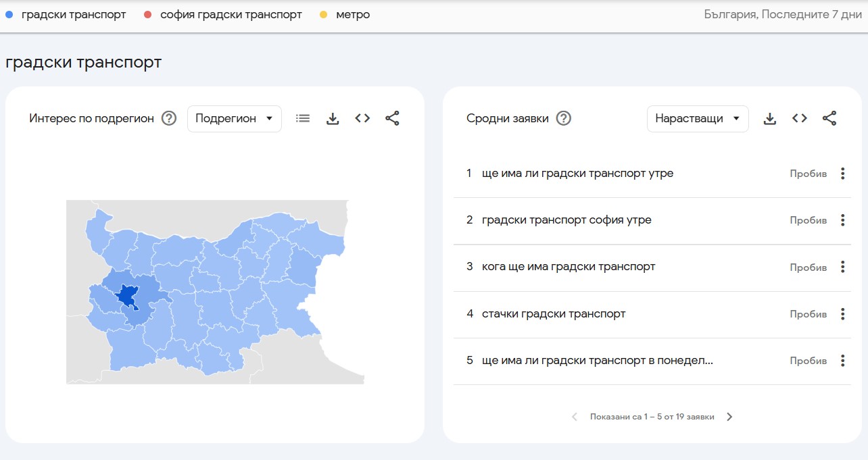Switch the subregion map to list view
This screenshot has height=460, width=868.
(x=302, y=118)
